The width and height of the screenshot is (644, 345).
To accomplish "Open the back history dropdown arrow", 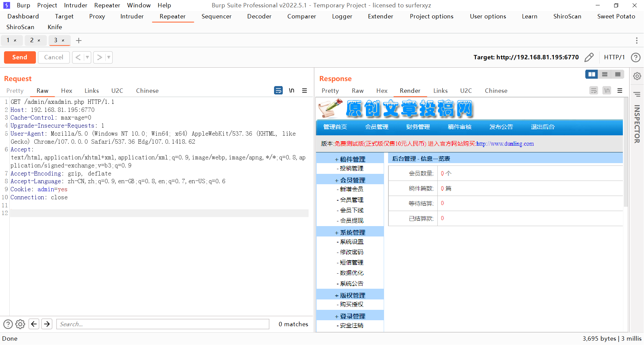I will point(87,57).
